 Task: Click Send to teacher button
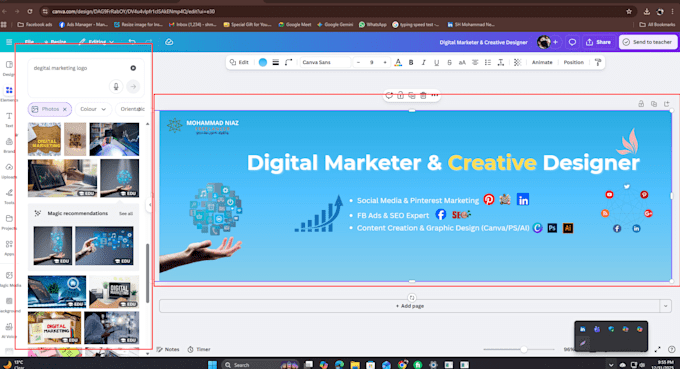647,42
